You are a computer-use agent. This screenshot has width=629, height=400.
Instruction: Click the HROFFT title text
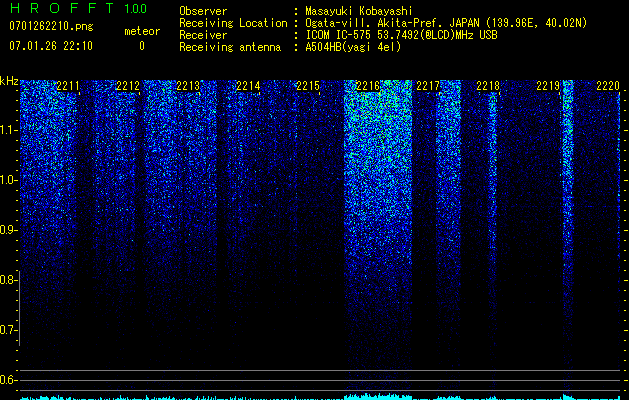click(63, 8)
